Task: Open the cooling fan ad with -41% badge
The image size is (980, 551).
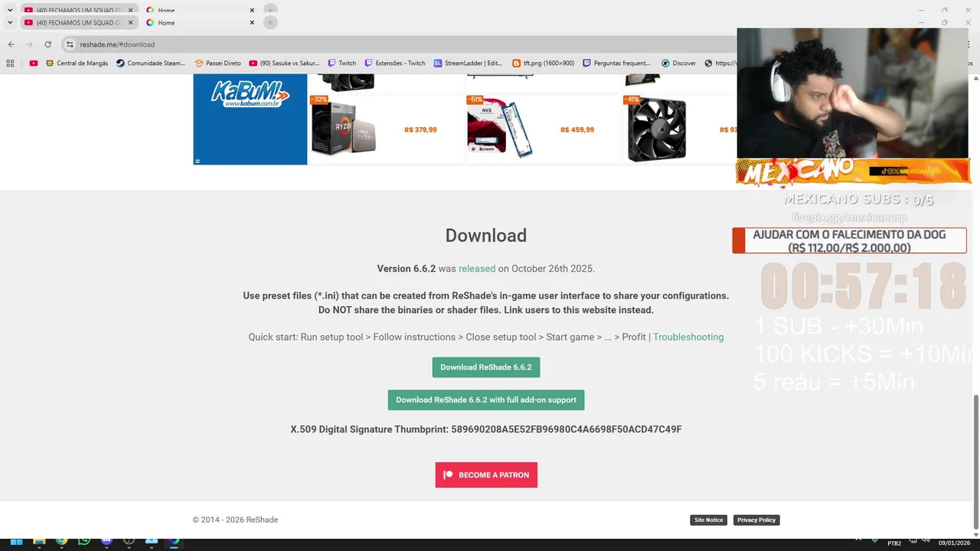Action: tap(680, 129)
